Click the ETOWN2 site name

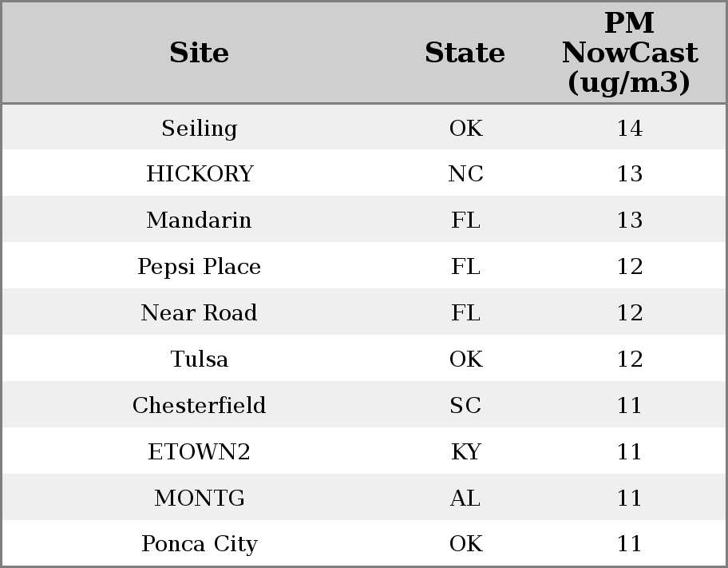pos(200,452)
